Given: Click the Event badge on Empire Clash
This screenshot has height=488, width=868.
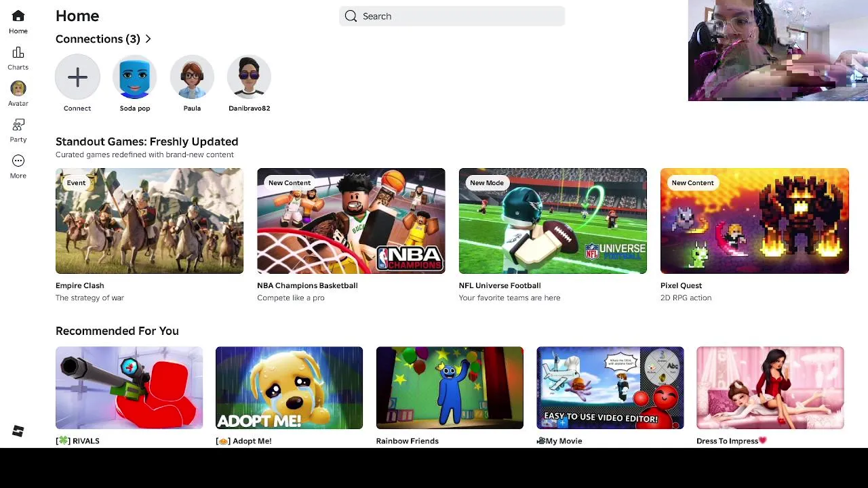Looking at the screenshot, I should click(x=76, y=183).
